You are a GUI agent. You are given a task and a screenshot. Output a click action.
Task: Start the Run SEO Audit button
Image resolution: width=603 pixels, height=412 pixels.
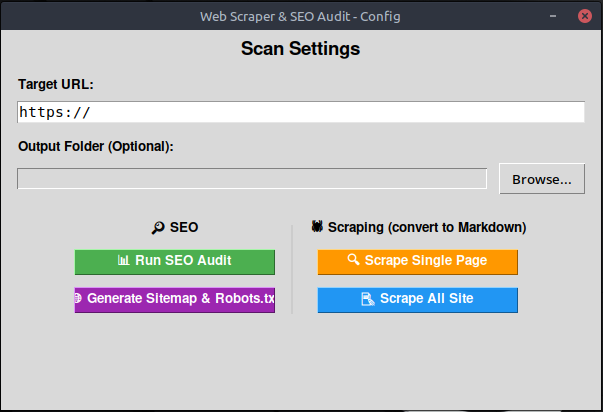tap(175, 262)
